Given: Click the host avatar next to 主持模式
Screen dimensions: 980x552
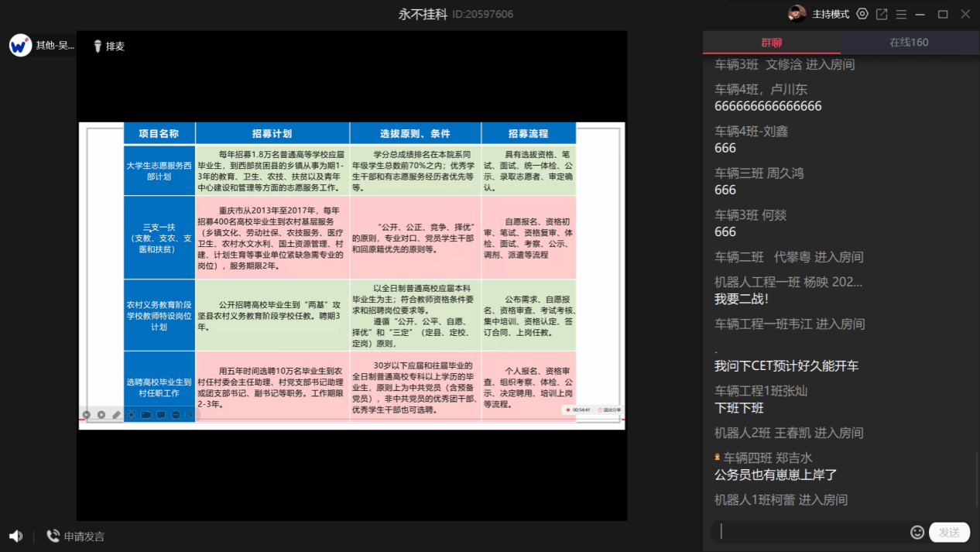Looking at the screenshot, I should [797, 14].
